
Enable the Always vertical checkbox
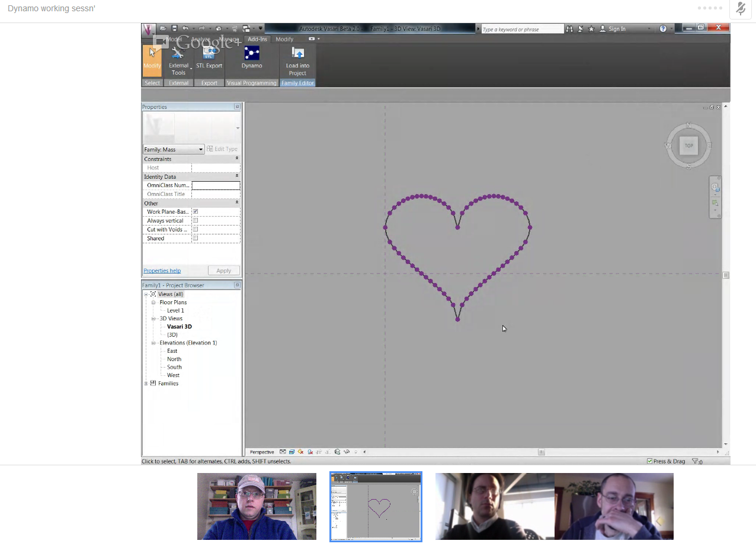click(196, 220)
